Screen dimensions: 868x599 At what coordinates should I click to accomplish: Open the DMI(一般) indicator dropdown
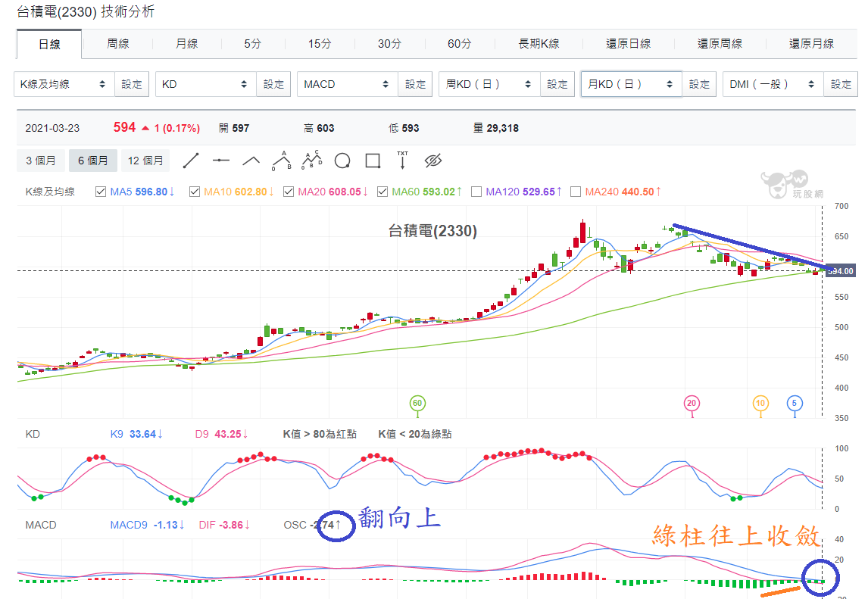click(x=773, y=84)
